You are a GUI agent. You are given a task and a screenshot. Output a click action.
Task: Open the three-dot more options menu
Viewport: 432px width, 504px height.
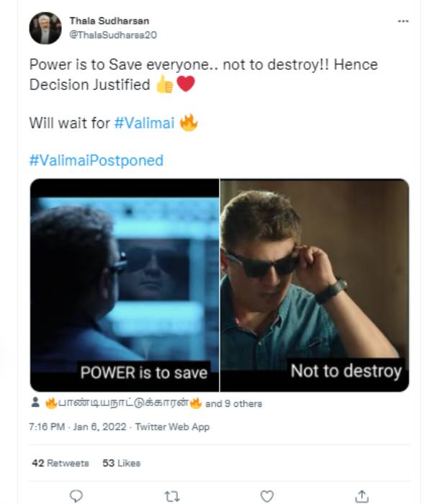tap(403, 22)
